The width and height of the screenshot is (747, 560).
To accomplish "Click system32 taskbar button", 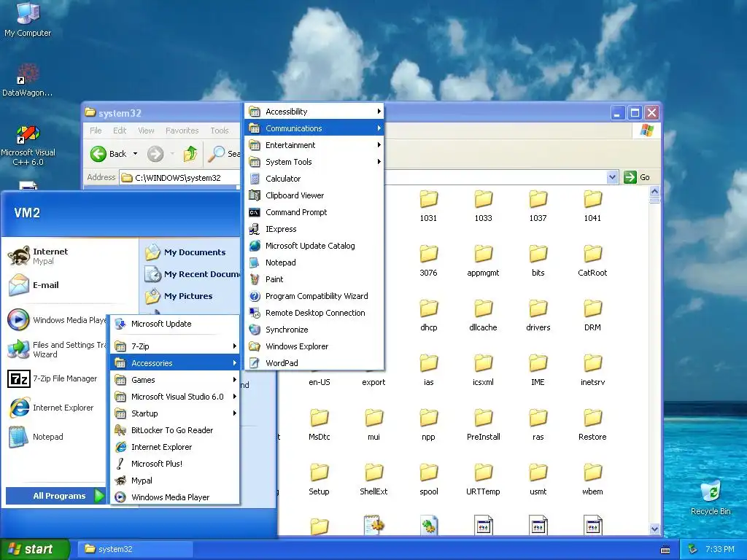I will tap(135, 549).
